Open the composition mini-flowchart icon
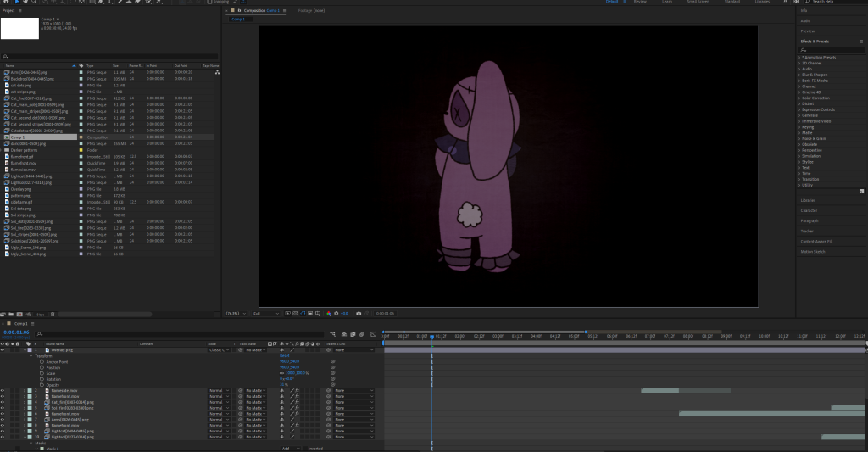The height and width of the screenshot is (452, 868). click(332, 334)
